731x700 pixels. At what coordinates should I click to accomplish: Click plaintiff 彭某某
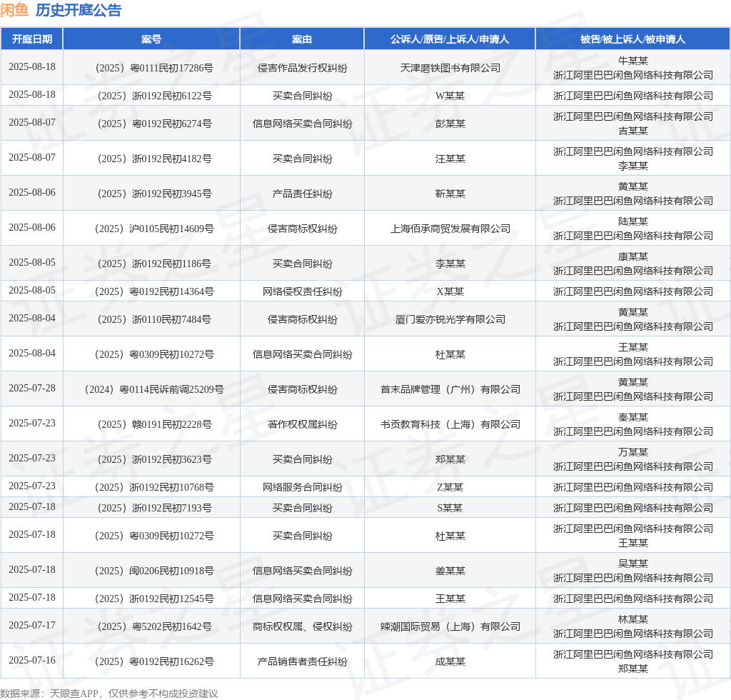tap(450, 124)
